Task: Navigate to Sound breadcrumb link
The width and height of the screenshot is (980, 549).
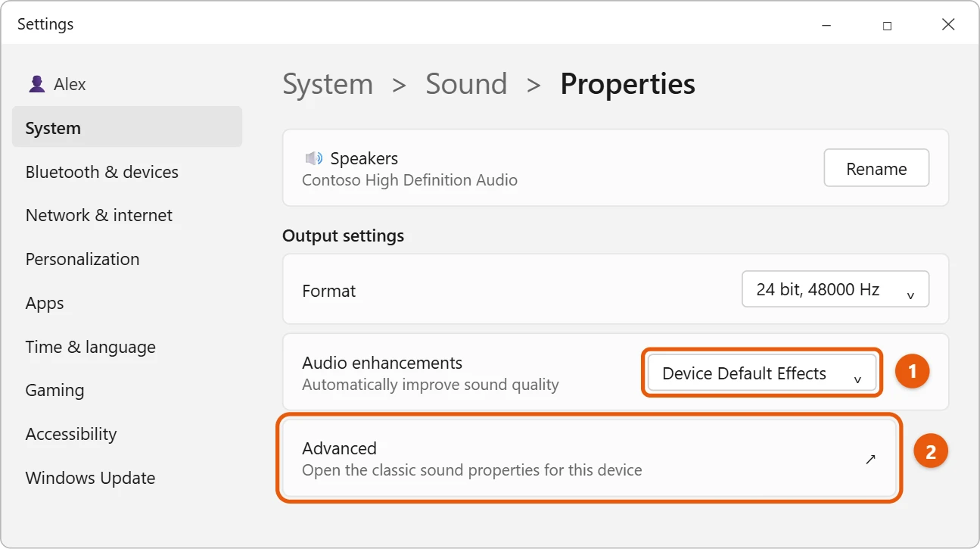Action: point(466,84)
